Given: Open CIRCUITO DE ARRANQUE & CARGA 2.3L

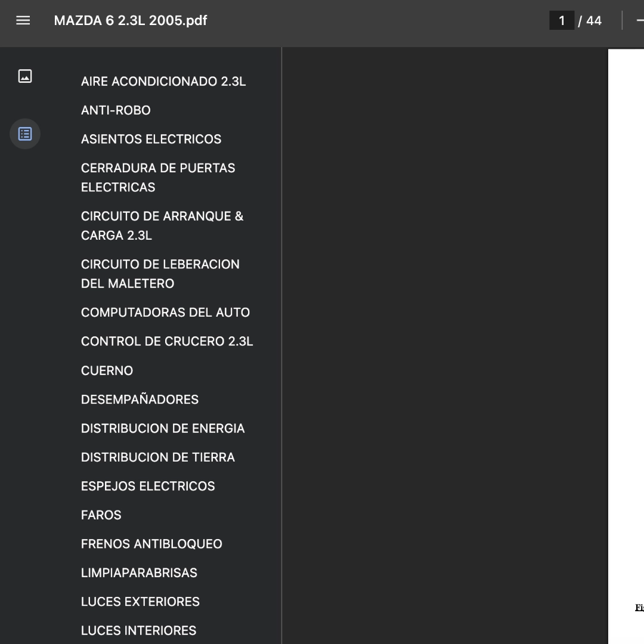Looking at the screenshot, I should [x=162, y=225].
